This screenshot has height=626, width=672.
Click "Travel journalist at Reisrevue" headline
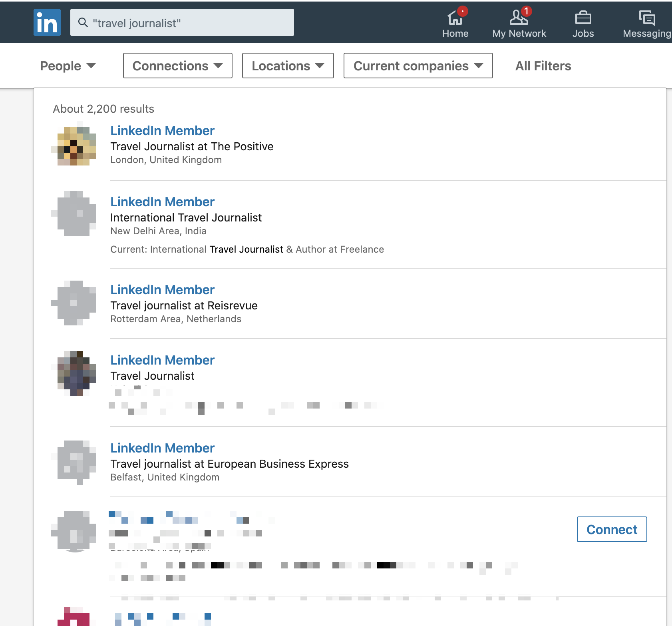184,305
